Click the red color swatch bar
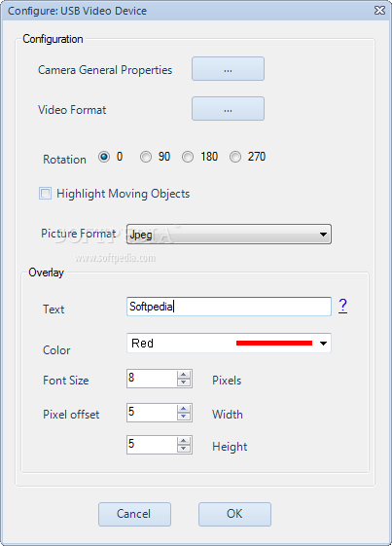The image size is (392, 546). (274, 344)
